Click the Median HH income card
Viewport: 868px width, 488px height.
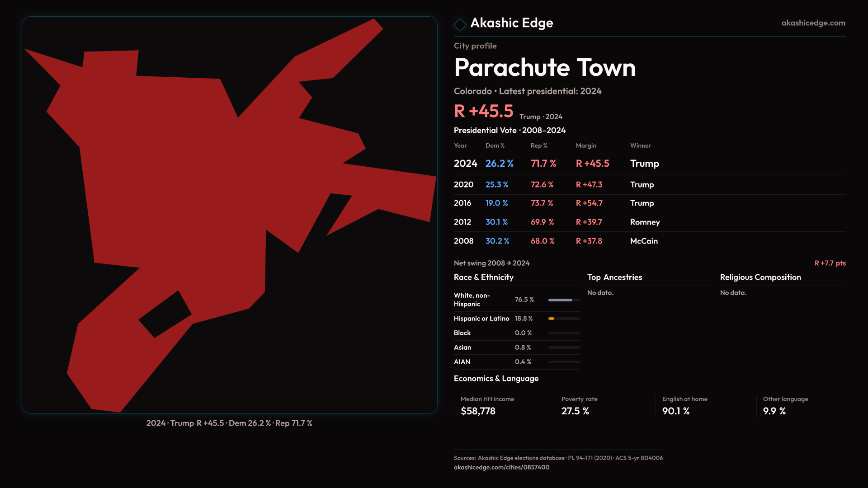click(487, 406)
